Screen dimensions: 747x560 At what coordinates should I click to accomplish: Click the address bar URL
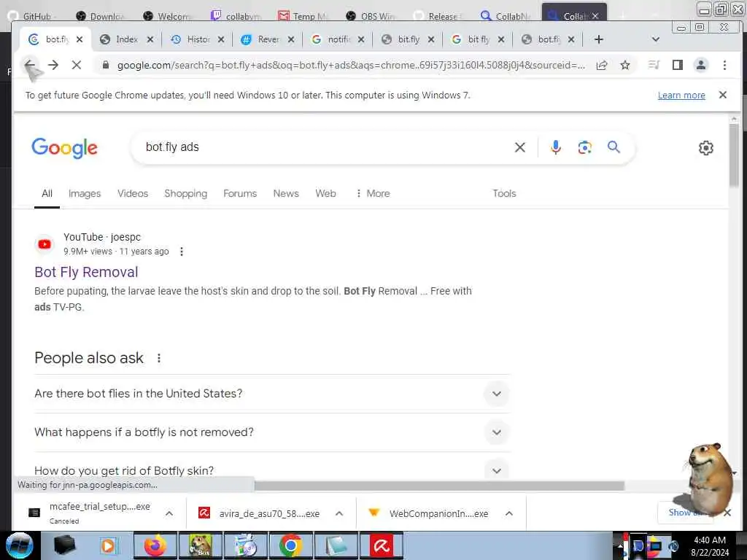(351, 65)
